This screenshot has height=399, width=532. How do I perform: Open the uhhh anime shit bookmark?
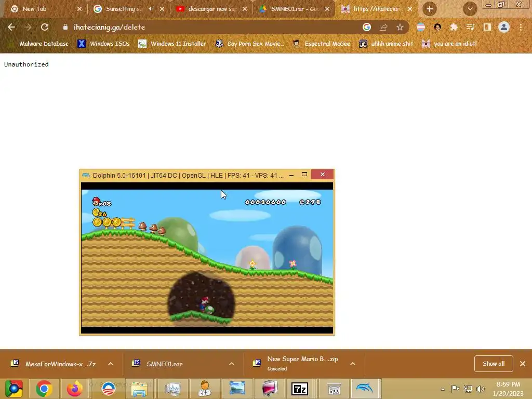point(386,44)
